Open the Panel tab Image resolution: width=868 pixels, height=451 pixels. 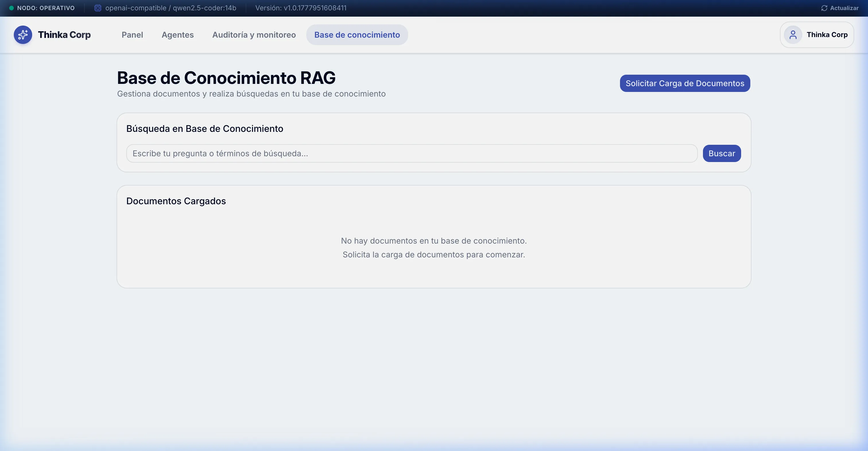click(x=132, y=35)
